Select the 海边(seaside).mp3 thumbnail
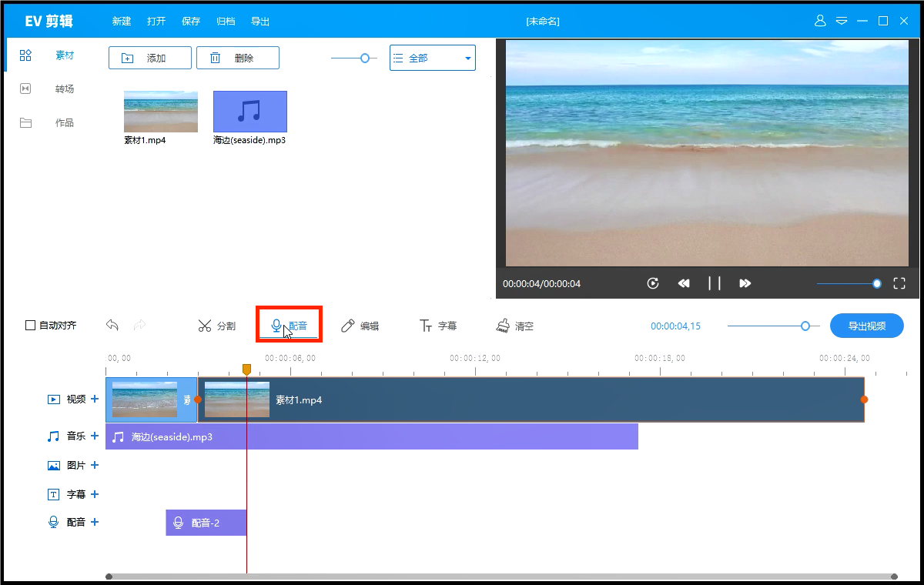The width and height of the screenshot is (924, 585). [x=249, y=111]
